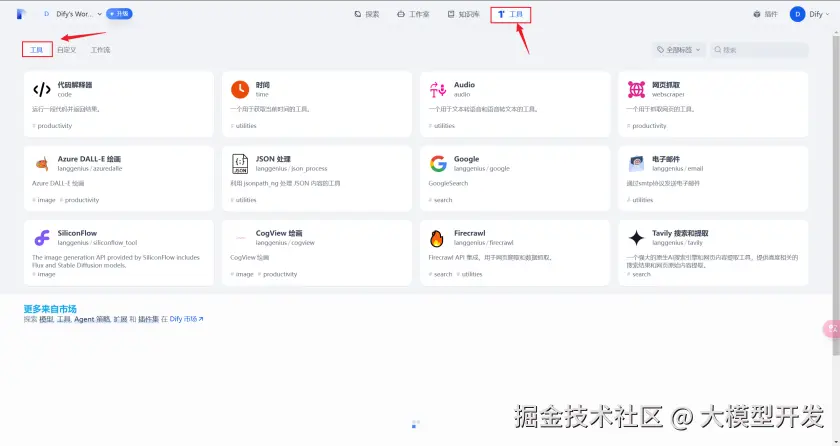
Task: Click the Tavily star icon
Action: (x=636, y=238)
